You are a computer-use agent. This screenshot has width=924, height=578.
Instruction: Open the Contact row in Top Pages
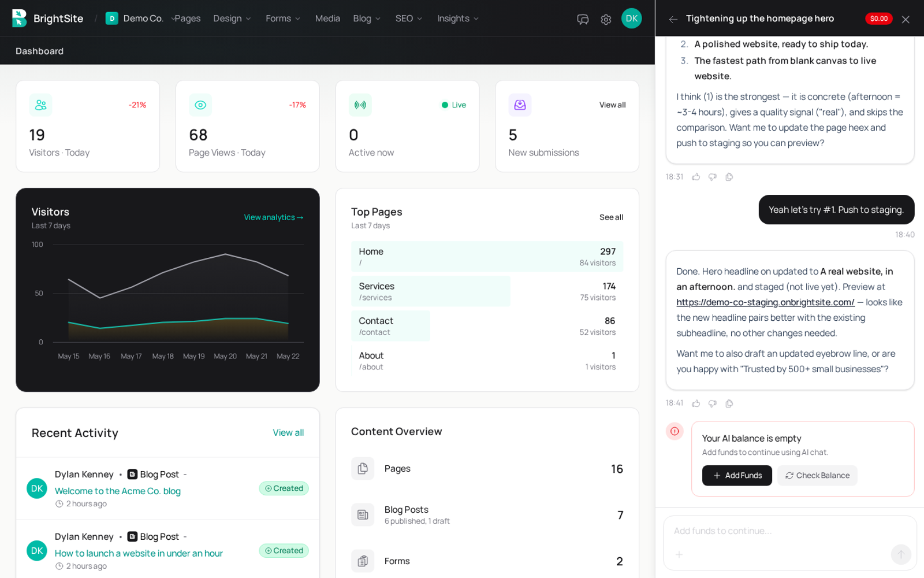(487, 326)
